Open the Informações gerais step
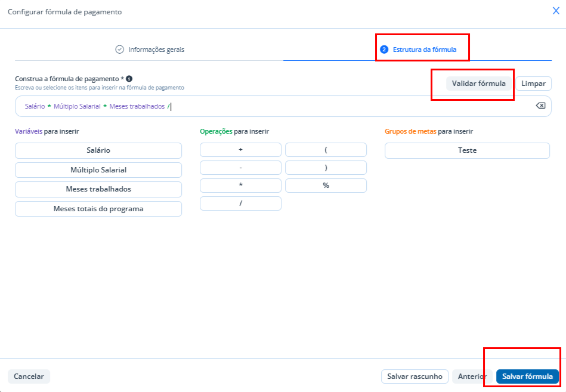This screenshot has width=566, height=392. click(150, 50)
